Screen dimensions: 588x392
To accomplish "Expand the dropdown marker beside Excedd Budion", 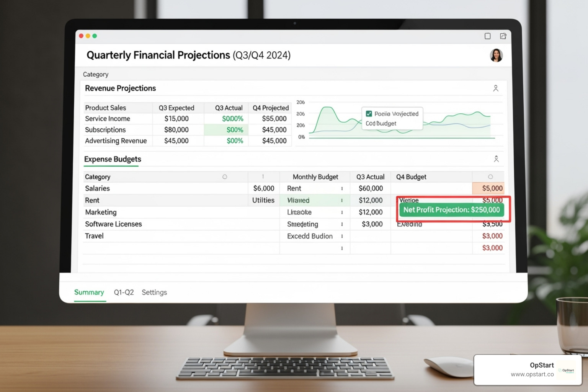I will tap(342, 237).
